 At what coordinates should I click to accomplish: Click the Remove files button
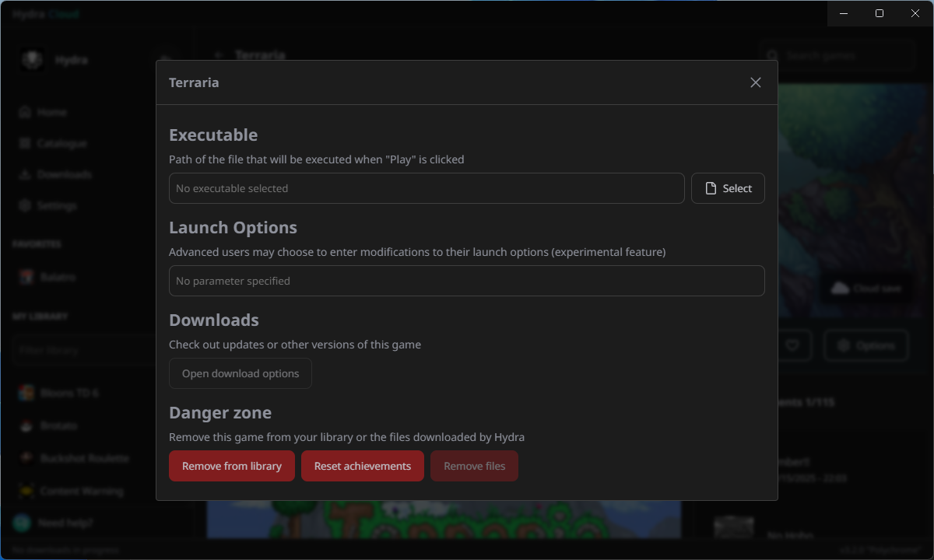point(474,466)
